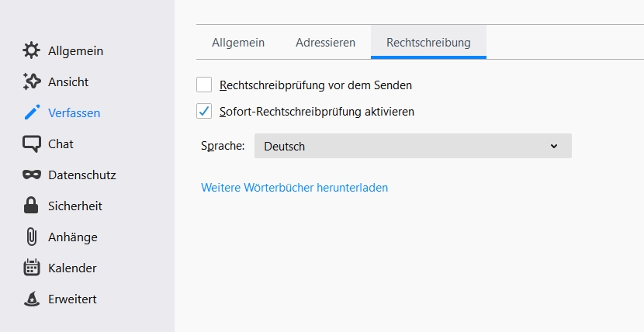
Task: Click the Allgemein gear icon in sidebar
Action: [x=32, y=51]
